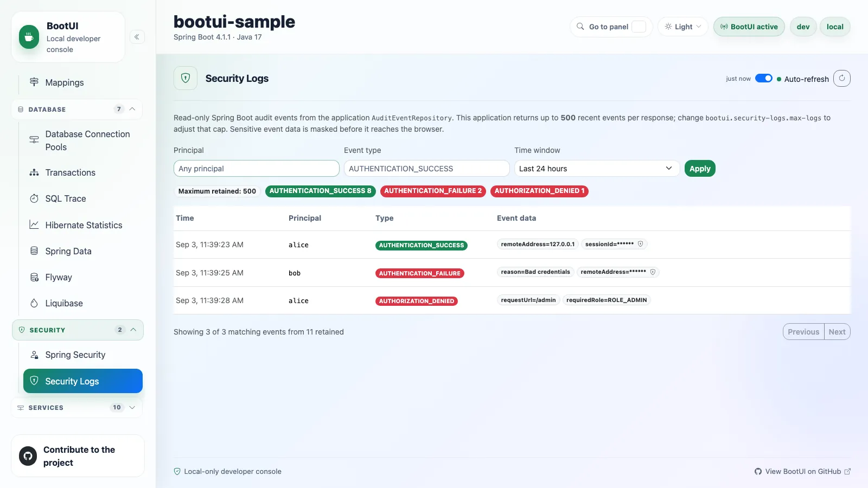Click the Event data column header
Image resolution: width=868 pixels, height=488 pixels.
(516, 218)
